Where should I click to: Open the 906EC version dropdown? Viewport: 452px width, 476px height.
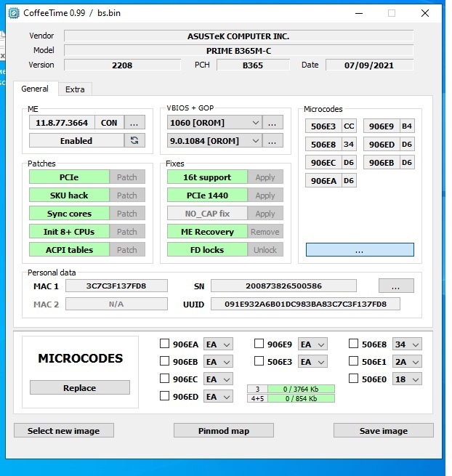click(218, 379)
